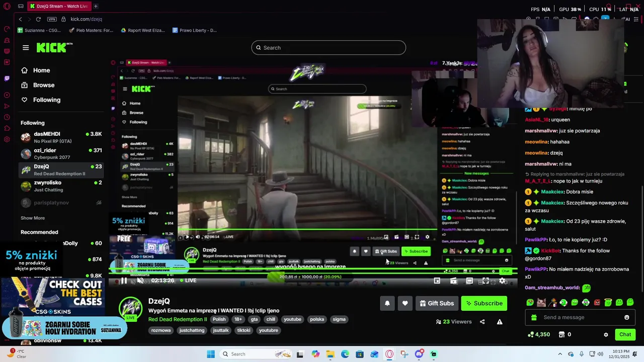Open Prawo Liberty bookmark
This screenshot has width=644, height=362.
(x=194, y=30)
